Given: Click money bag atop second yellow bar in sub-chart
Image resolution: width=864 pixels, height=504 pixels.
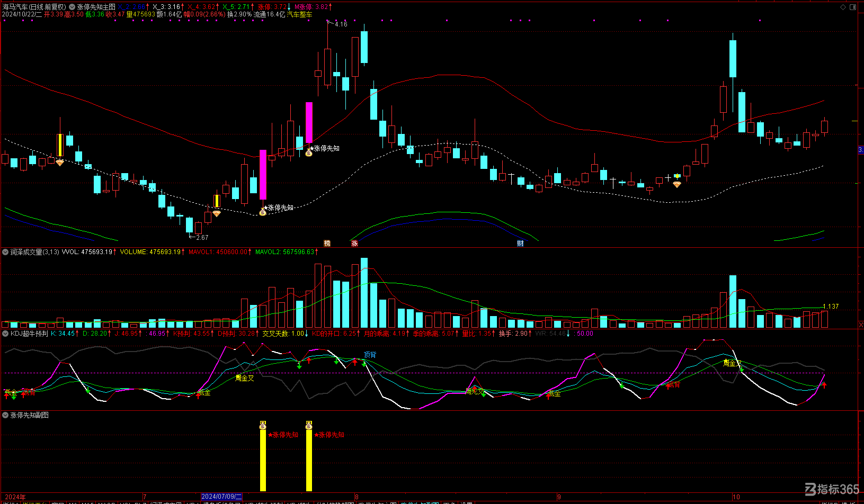Looking at the screenshot, I should tap(309, 425).
